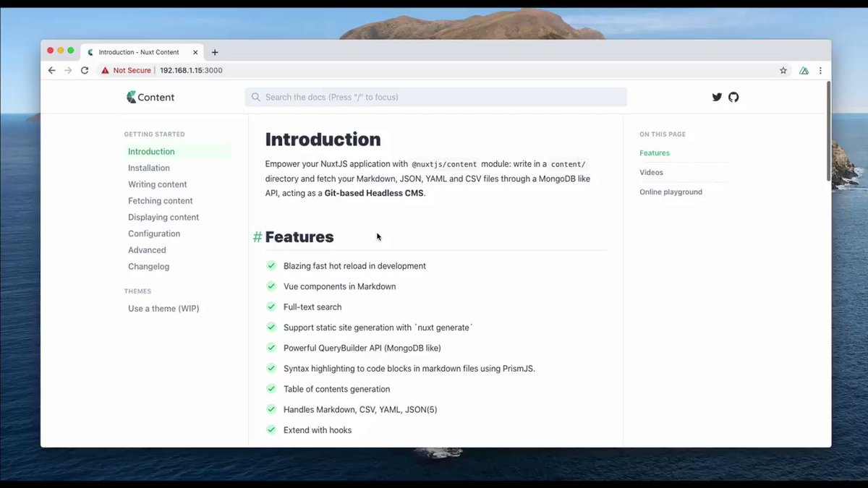
Task: Click THEMES sidebar heading
Action: [x=137, y=291]
